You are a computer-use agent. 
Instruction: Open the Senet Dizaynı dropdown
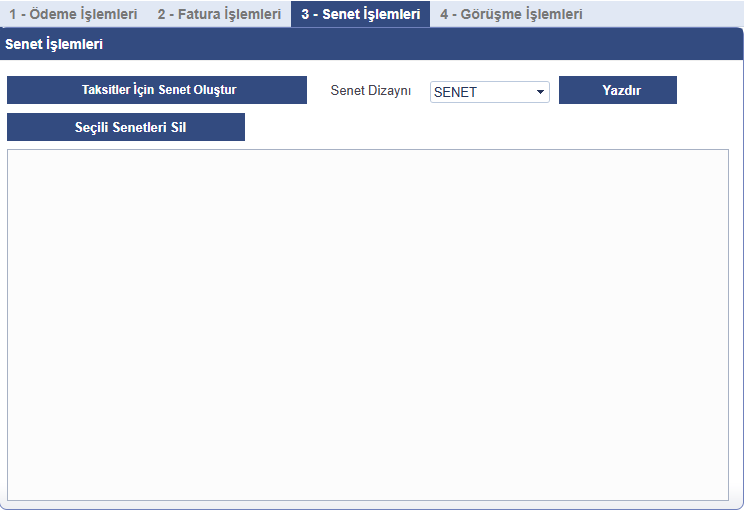coord(489,92)
